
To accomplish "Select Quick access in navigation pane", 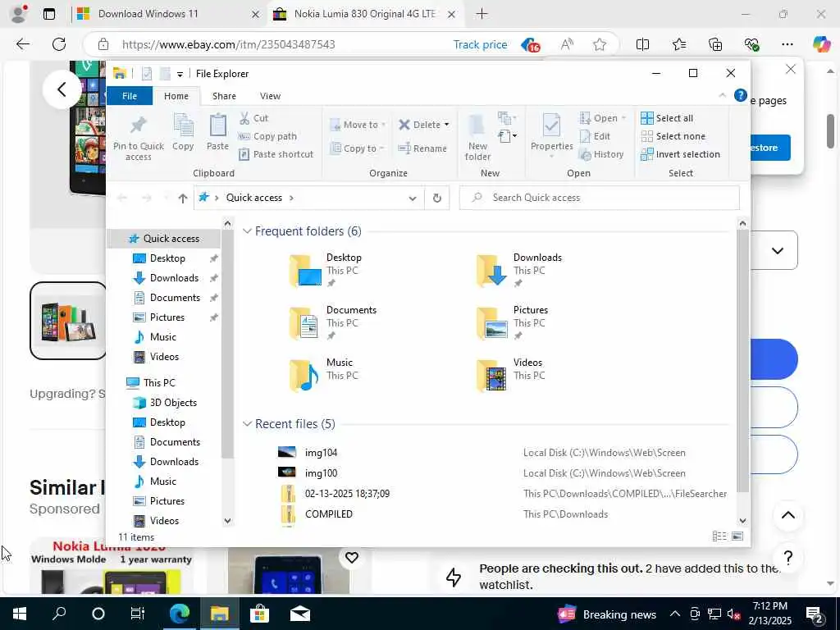I will [x=165, y=239].
